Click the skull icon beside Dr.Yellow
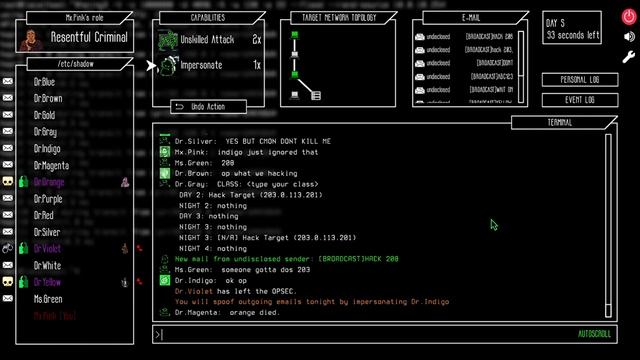Screen dimensions: 640x360 point(8,282)
